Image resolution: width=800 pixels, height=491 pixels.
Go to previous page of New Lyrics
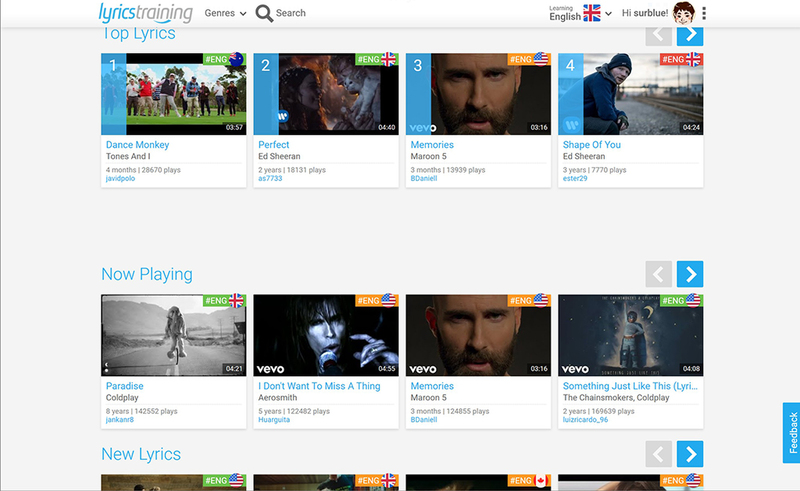tap(658, 454)
